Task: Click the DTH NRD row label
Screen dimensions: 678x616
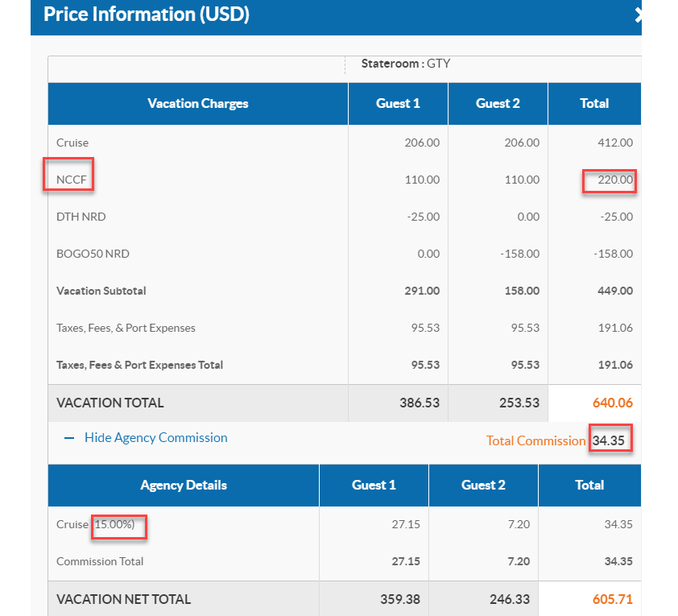Action: [81, 217]
